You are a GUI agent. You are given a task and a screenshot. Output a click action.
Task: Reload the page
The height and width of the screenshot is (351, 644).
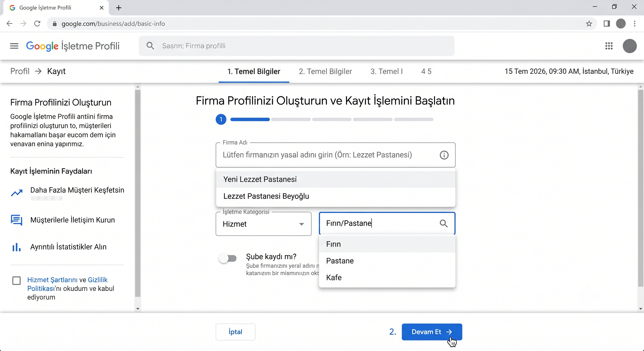pyautogui.click(x=37, y=24)
